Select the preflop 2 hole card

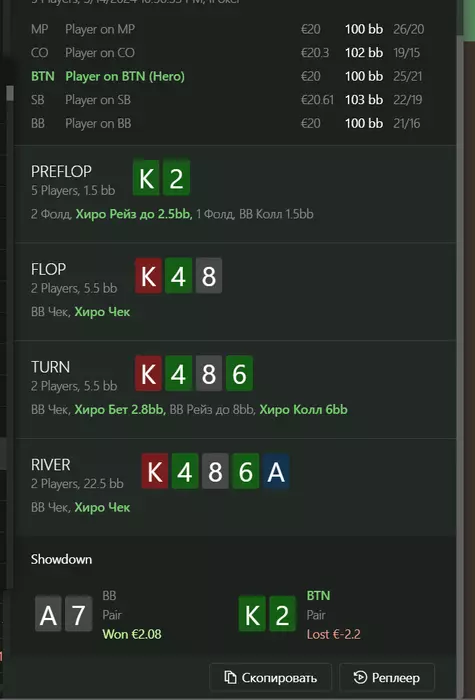tap(176, 179)
